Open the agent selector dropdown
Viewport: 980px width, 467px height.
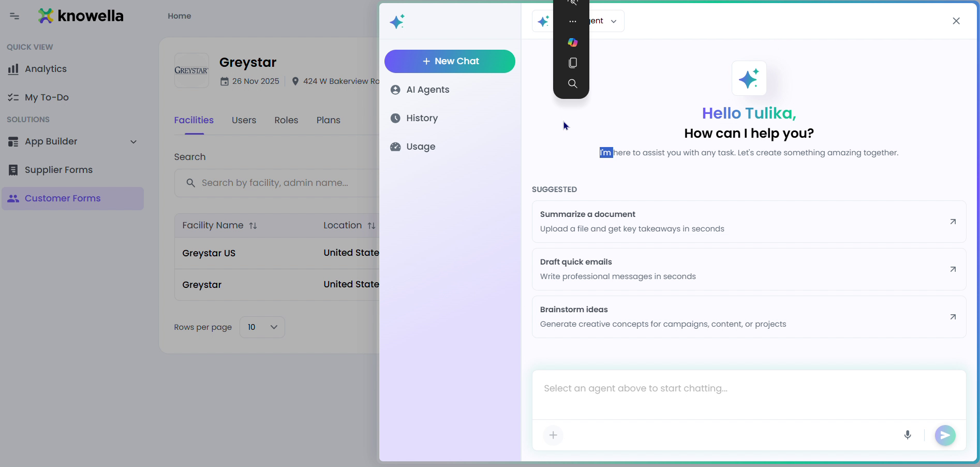click(578, 21)
